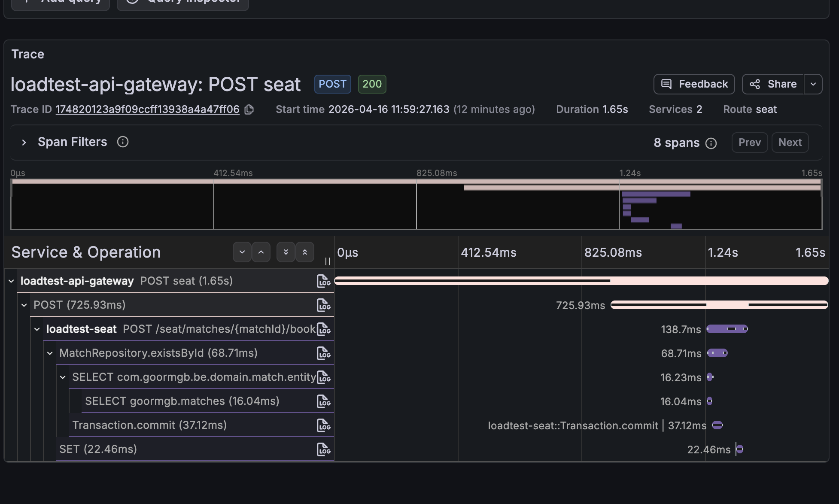
Task: Collapse the loadtest-seat span row
Action: click(37, 329)
